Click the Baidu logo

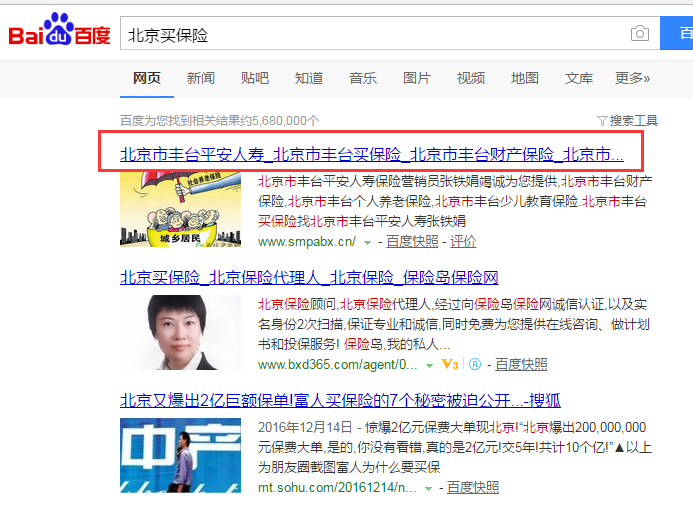click(x=59, y=30)
